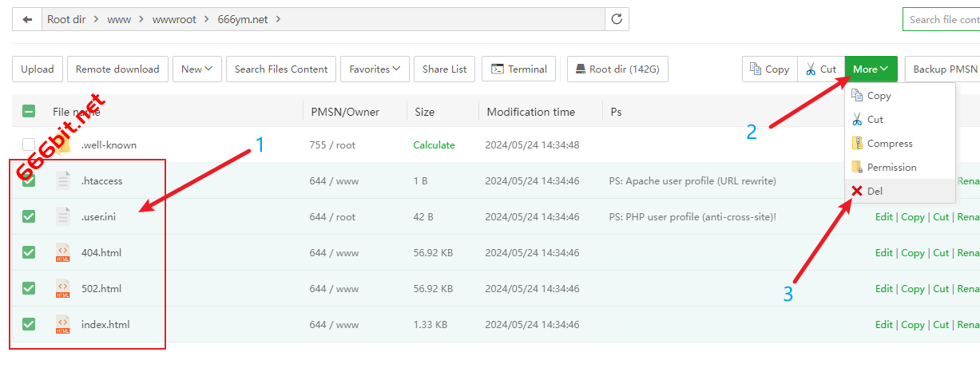Click the .user.ini file icon

pos(63,216)
